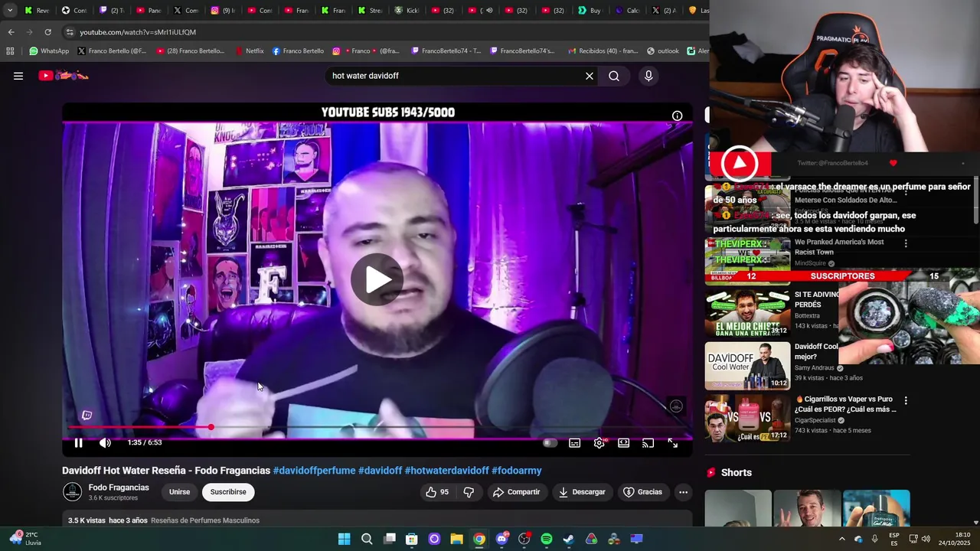Image resolution: width=980 pixels, height=551 pixels.
Task: Open more actions three-dot menu
Action: pos(683,492)
